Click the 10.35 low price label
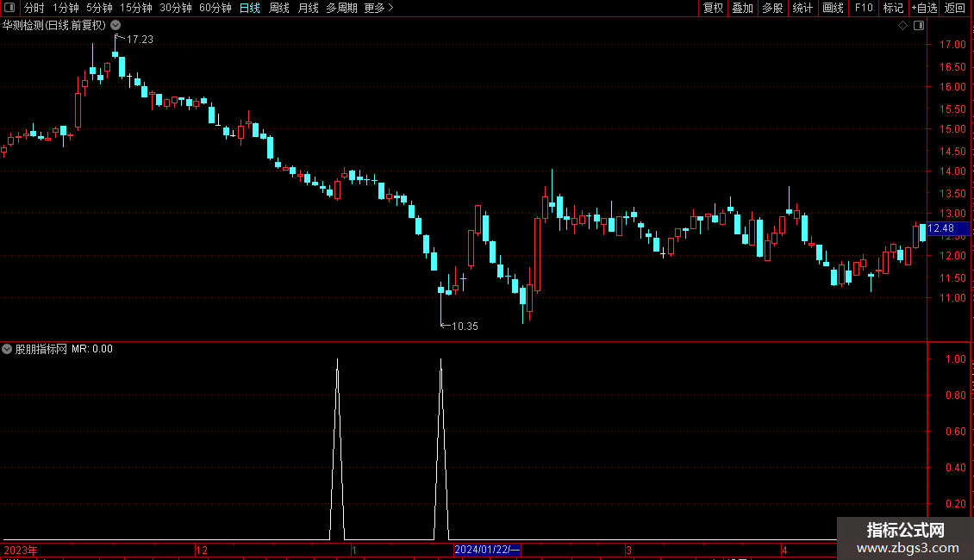 click(x=465, y=326)
